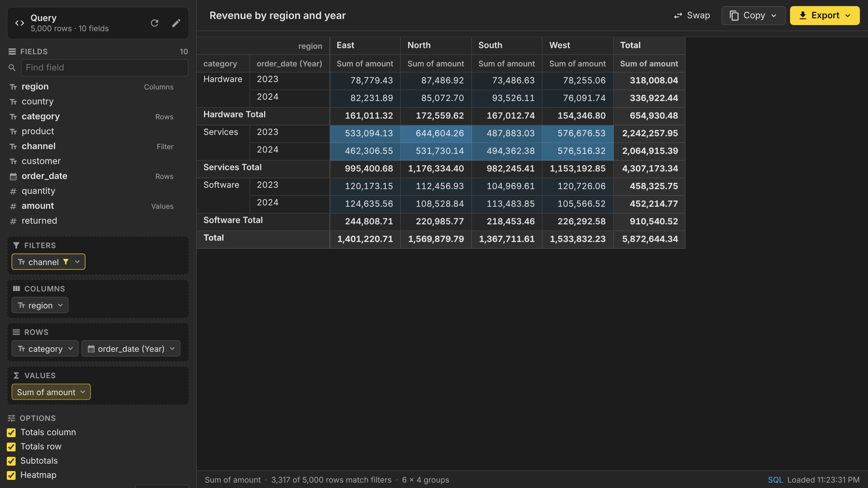Click the yellow funnel icon on channel filter chip

point(66,262)
